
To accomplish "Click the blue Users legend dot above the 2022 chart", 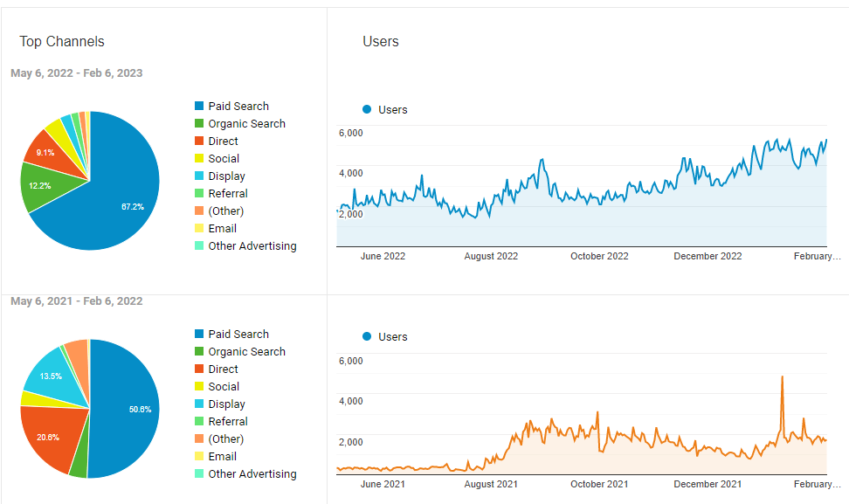I will tap(368, 109).
